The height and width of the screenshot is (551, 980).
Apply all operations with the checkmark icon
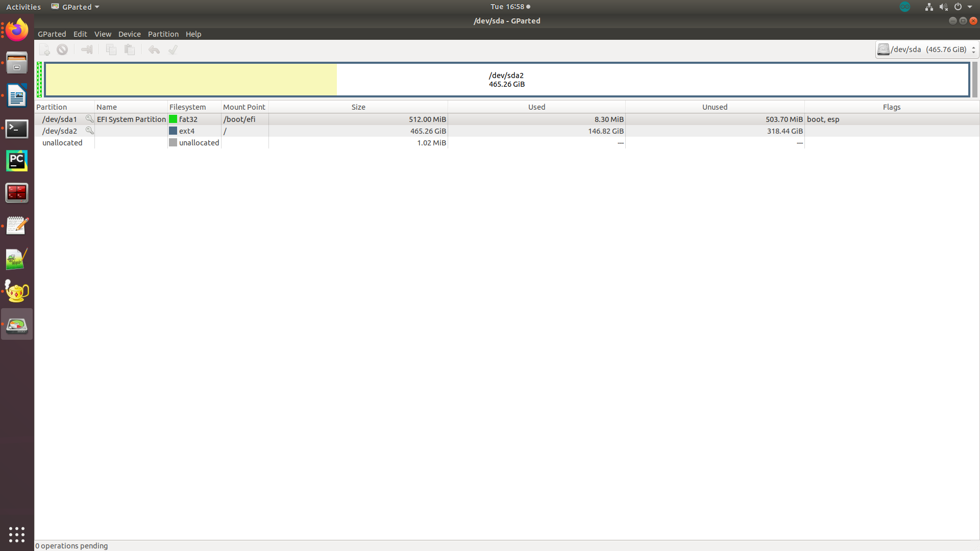point(173,49)
